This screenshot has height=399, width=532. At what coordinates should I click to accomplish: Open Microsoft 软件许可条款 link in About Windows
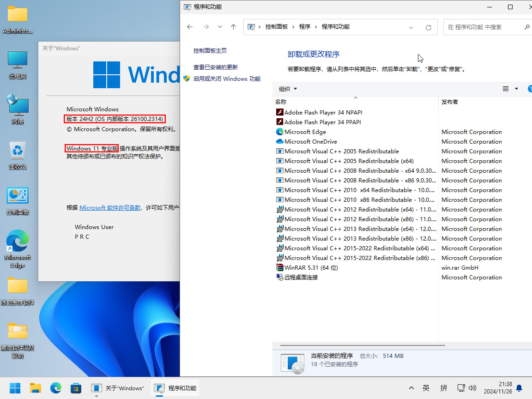tap(110, 208)
